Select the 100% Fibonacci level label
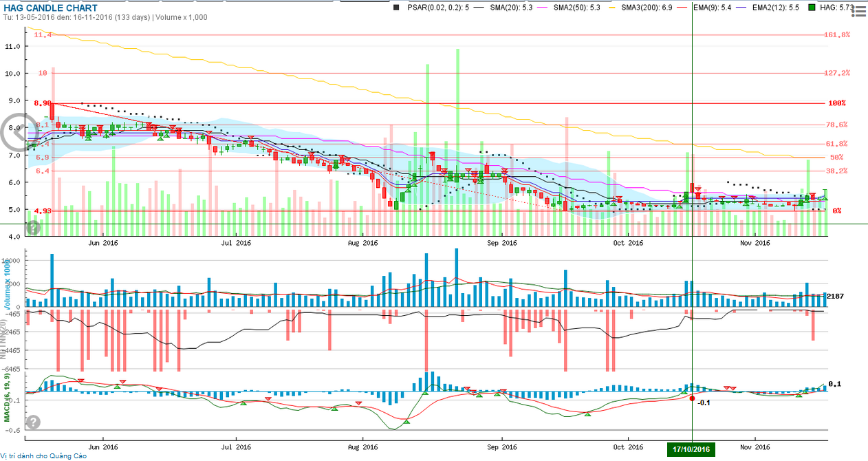 [x=837, y=103]
